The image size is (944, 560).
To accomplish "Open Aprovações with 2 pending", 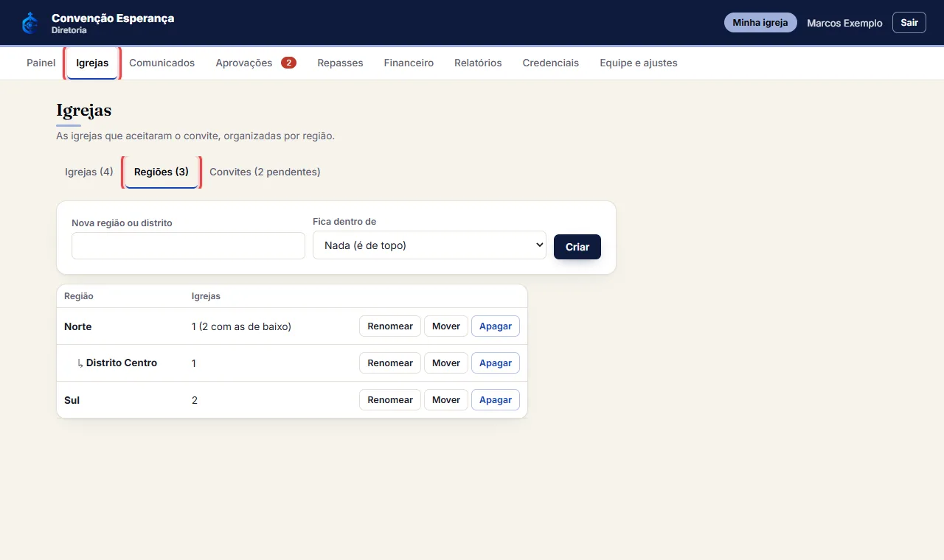I will [x=256, y=63].
